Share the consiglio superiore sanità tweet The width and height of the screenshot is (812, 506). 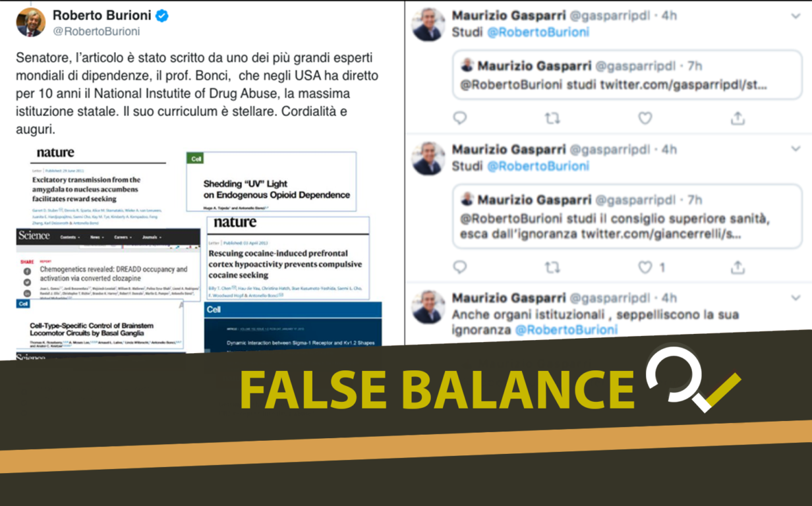pyautogui.click(x=738, y=267)
